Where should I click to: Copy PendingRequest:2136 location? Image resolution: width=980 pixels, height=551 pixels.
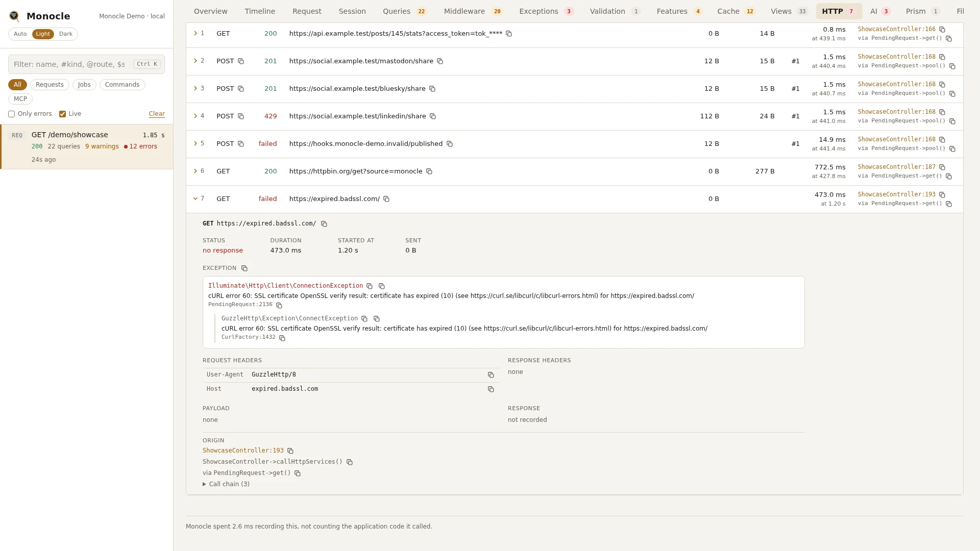(x=279, y=305)
